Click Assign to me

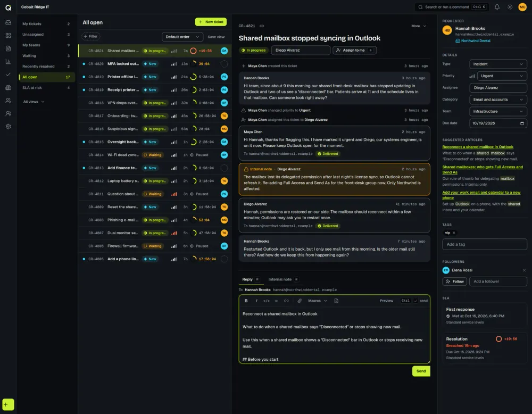(354, 50)
